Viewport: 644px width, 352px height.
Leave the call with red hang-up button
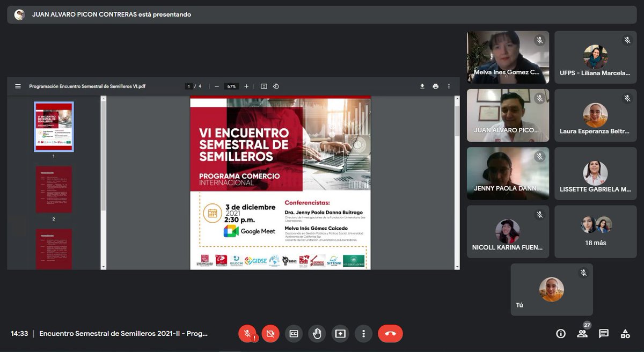pyautogui.click(x=390, y=333)
